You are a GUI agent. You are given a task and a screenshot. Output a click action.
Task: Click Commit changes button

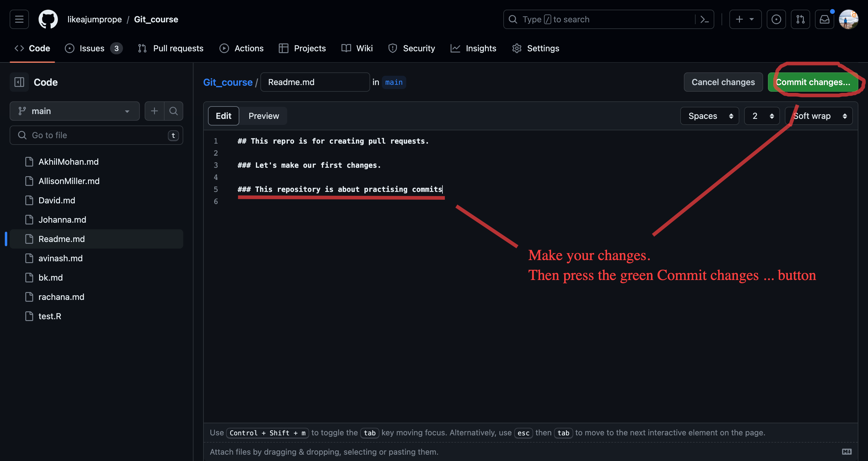(x=813, y=82)
